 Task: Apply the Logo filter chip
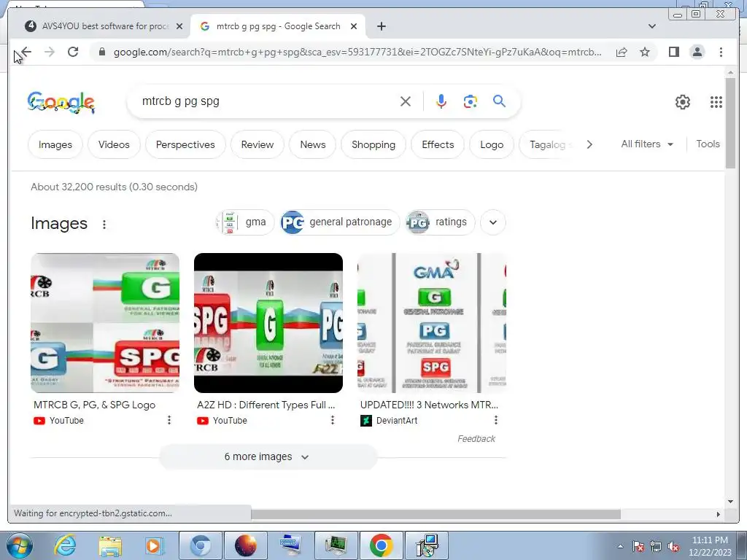(x=492, y=144)
